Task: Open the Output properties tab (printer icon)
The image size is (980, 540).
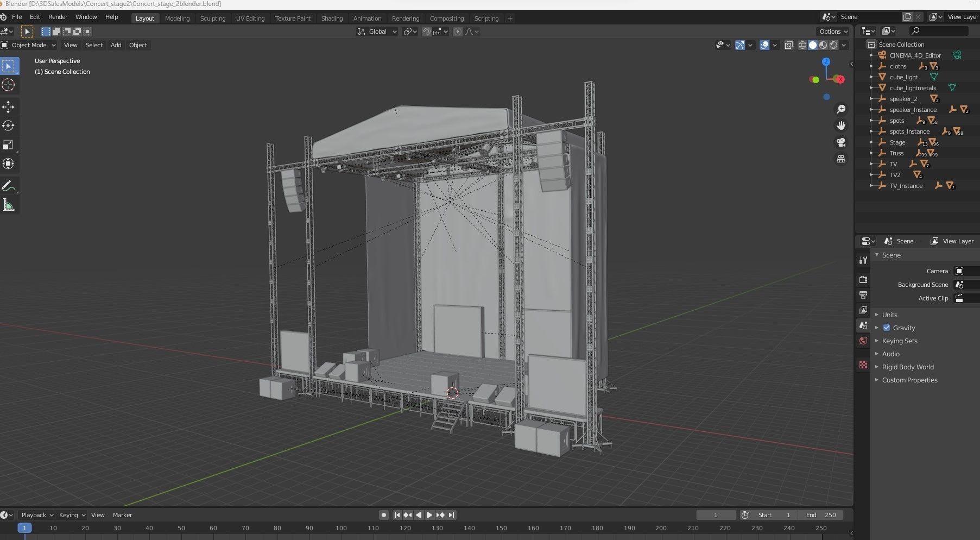Action: click(863, 294)
